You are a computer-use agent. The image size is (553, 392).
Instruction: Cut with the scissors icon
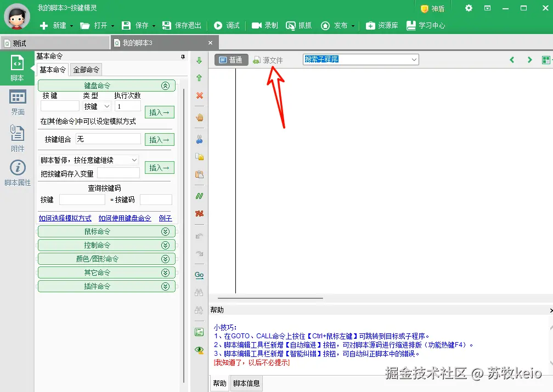coord(199,139)
